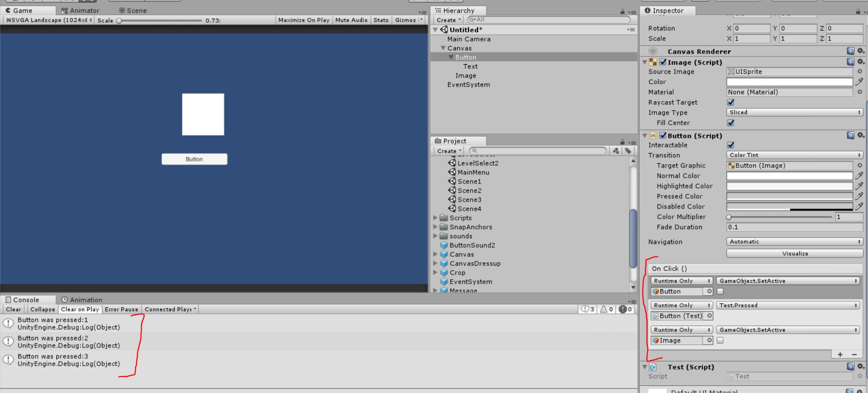Use the Highlighted Color eyedropper
The width and height of the screenshot is (868, 393).
coord(859,186)
